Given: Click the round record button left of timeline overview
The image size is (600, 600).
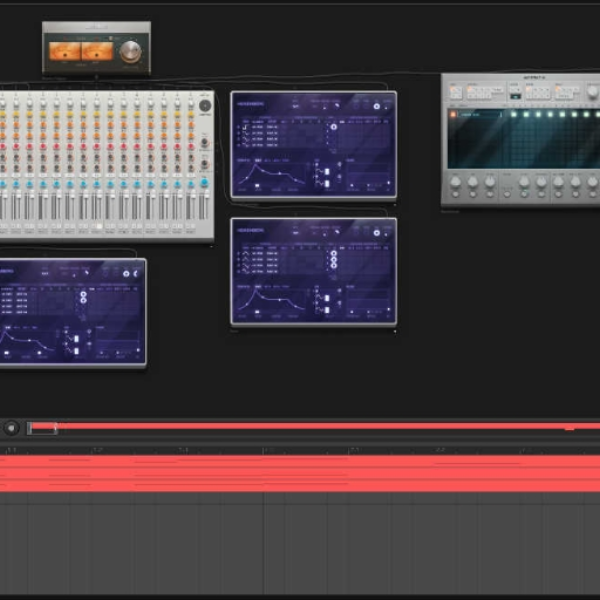Looking at the screenshot, I should click(11, 428).
